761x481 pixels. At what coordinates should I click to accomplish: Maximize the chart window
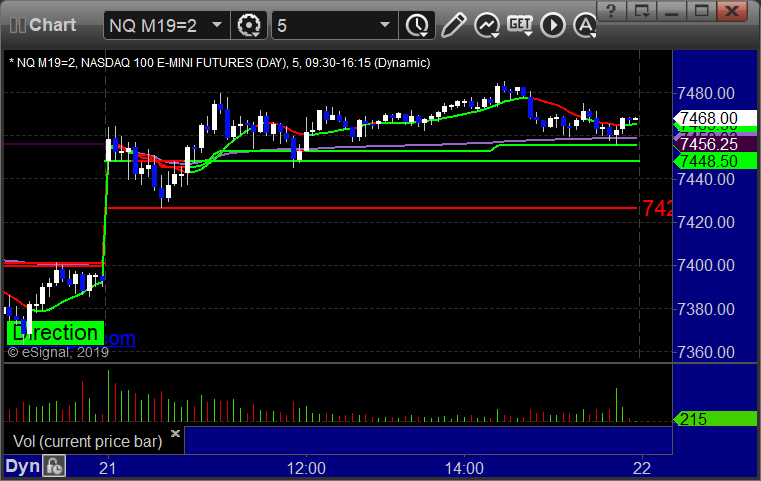point(701,10)
